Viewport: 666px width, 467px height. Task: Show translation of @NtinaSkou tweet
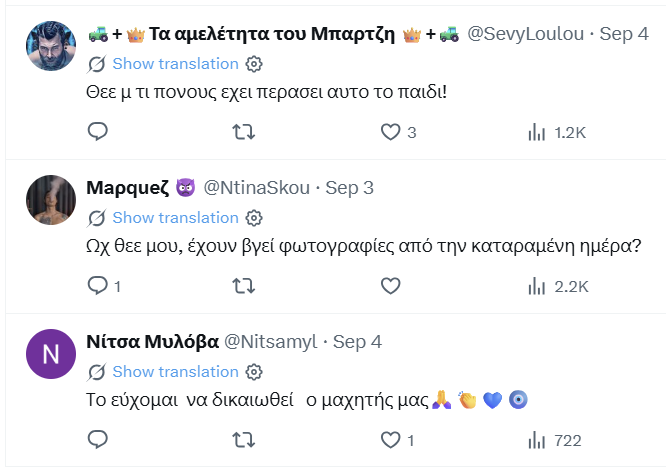pyautogui.click(x=175, y=218)
